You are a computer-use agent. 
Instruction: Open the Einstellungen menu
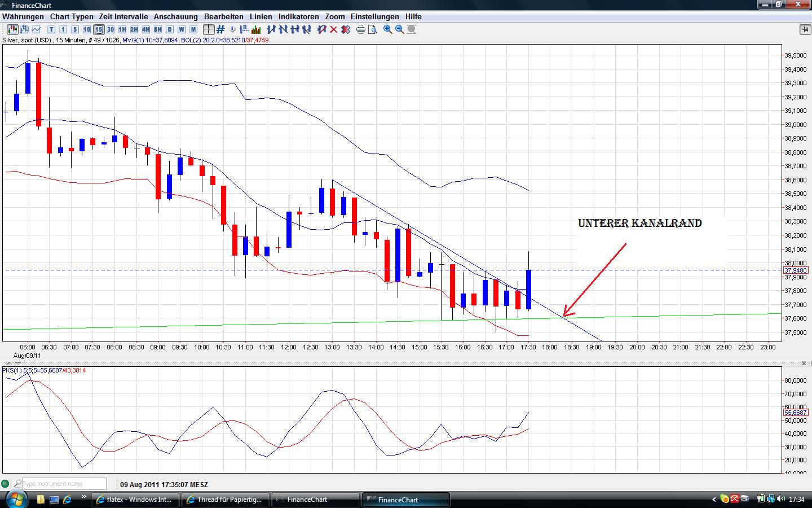coord(375,17)
